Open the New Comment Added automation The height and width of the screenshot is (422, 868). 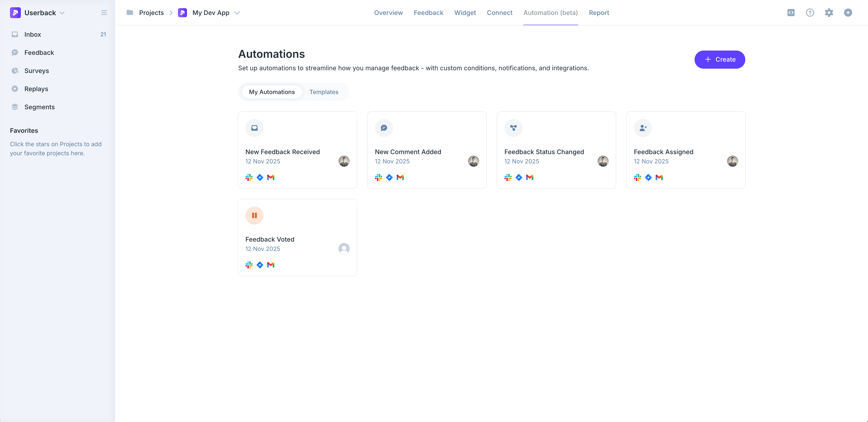[427, 150]
